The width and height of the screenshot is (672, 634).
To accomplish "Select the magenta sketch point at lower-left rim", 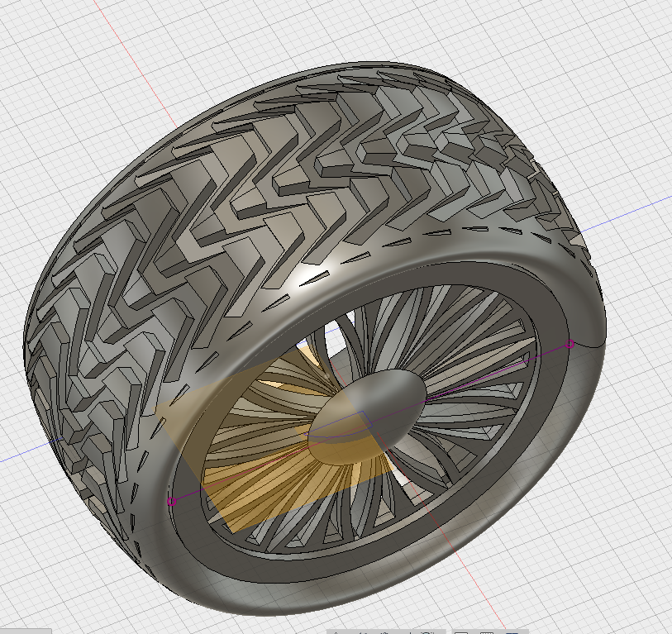I will 171,501.
